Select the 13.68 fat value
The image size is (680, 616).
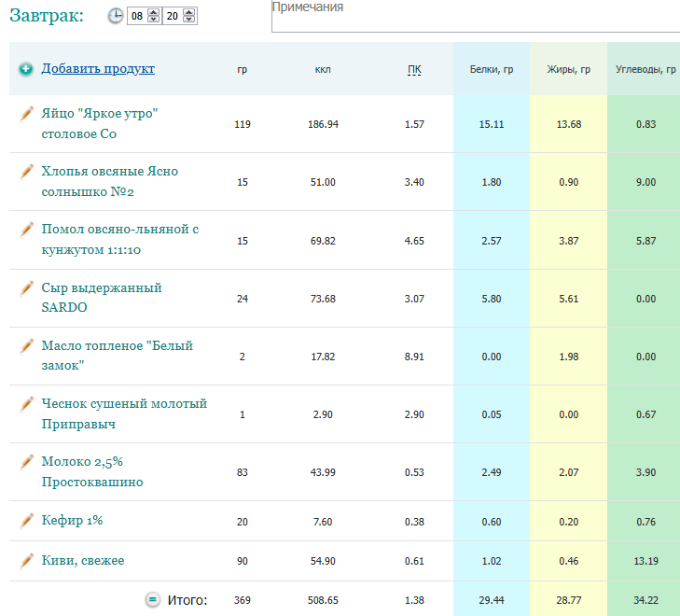(x=569, y=124)
